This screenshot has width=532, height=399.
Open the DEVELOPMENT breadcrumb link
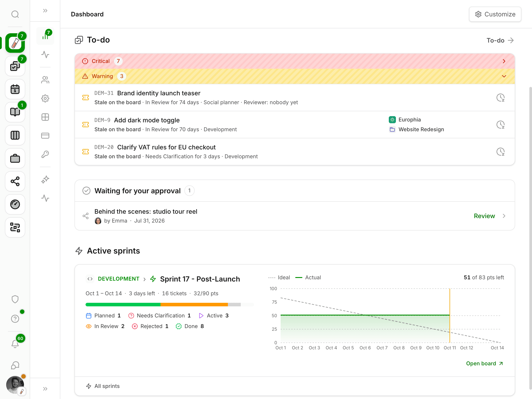[x=119, y=279]
